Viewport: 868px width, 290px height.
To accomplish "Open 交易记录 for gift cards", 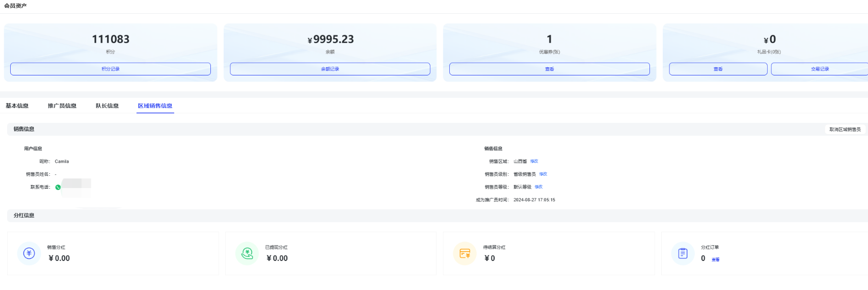I will (x=819, y=69).
